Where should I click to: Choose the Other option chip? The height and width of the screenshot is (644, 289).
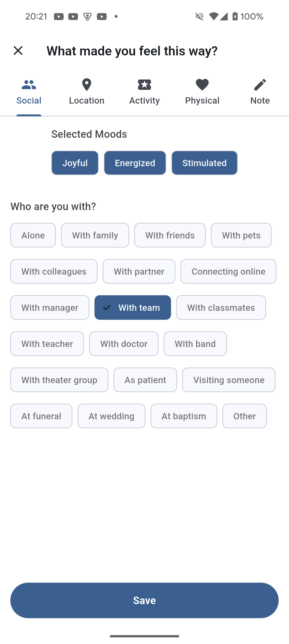point(245,416)
